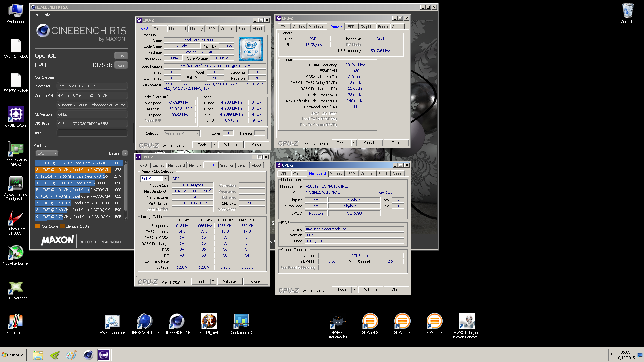Image resolution: width=644 pixels, height=362 pixels.
Task: Launch Geekbench 3 shortcut
Action: (x=241, y=324)
